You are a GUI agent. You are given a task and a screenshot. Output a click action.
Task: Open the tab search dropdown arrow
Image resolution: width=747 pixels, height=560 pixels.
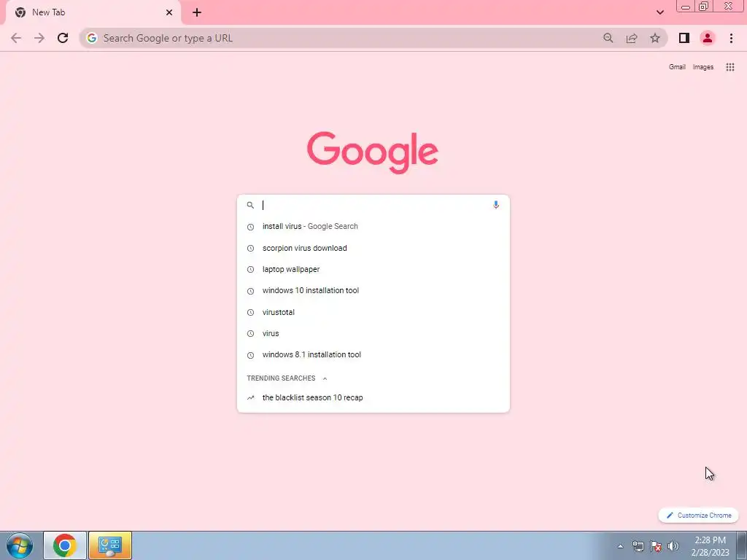(x=659, y=12)
